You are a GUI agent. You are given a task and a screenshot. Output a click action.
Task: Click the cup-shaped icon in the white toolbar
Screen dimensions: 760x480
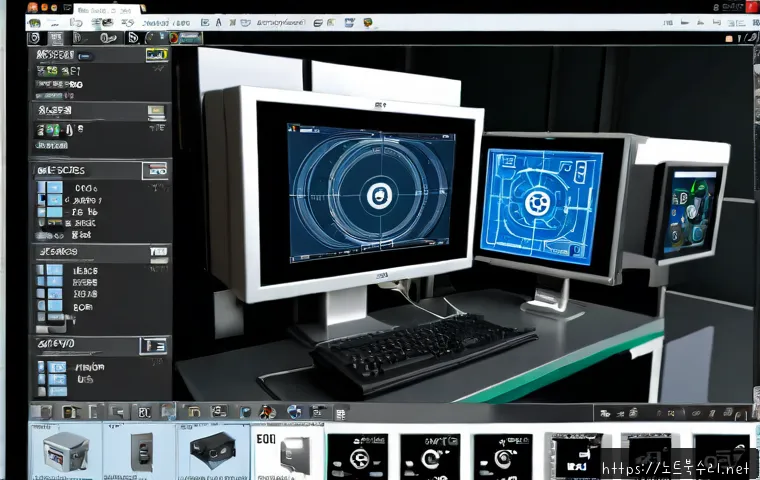[246, 22]
